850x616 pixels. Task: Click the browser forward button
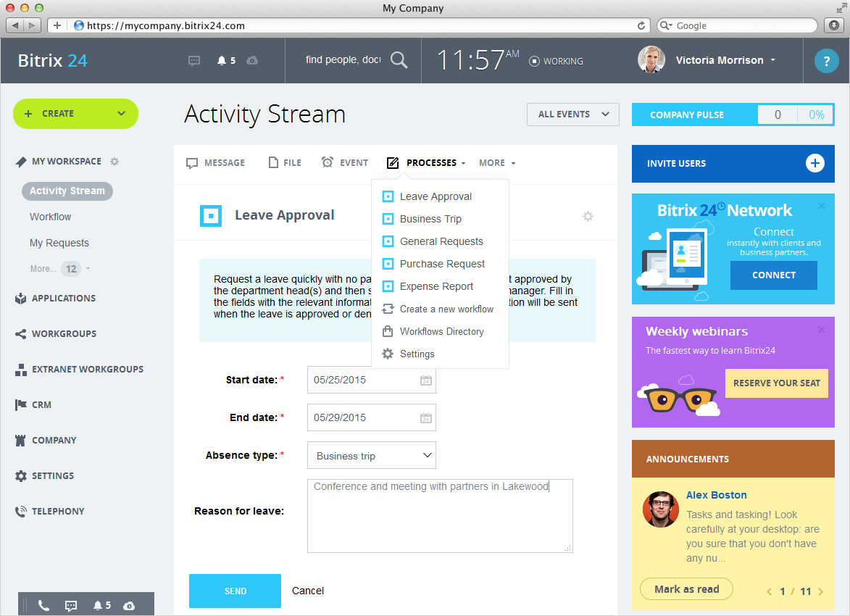[x=33, y=25]
